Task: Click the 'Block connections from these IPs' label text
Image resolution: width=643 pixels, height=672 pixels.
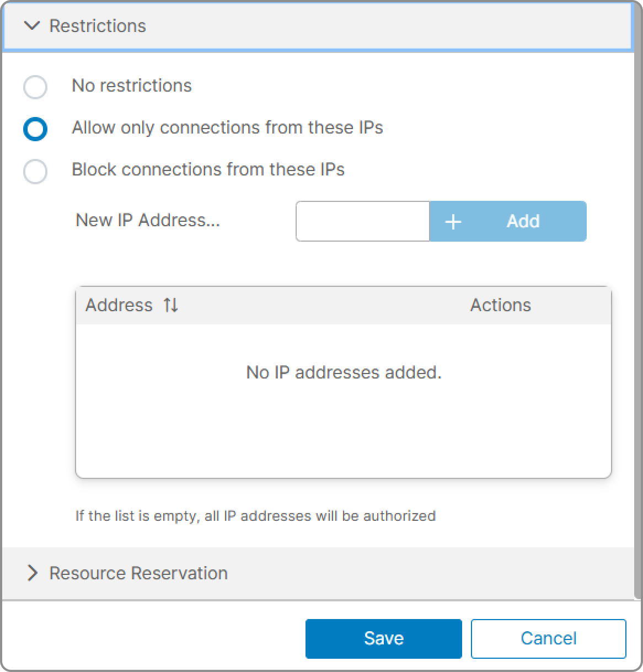Action: pos(208,169)
